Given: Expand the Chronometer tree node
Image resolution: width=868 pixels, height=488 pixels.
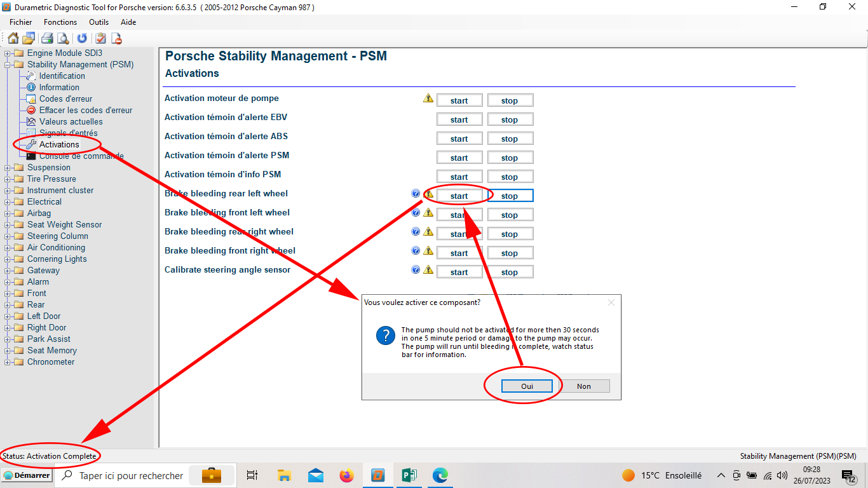Looking at the screenshot, I should (8, 362).
